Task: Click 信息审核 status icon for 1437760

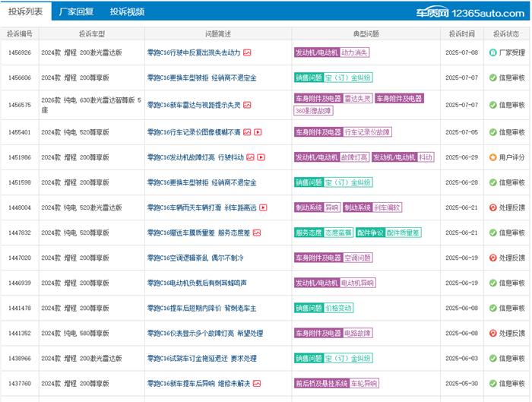Action: pos(493,383)
